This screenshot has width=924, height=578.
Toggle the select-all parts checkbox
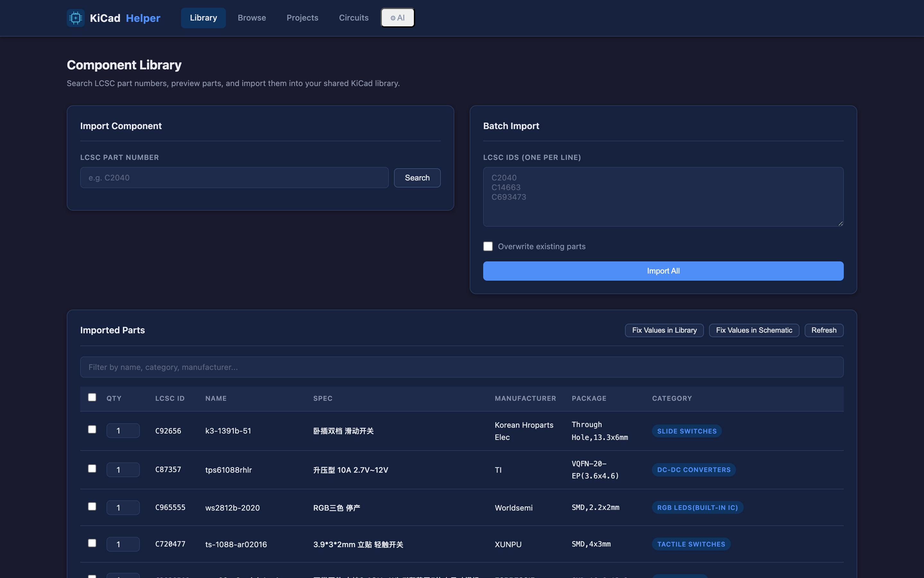point(92,398)
